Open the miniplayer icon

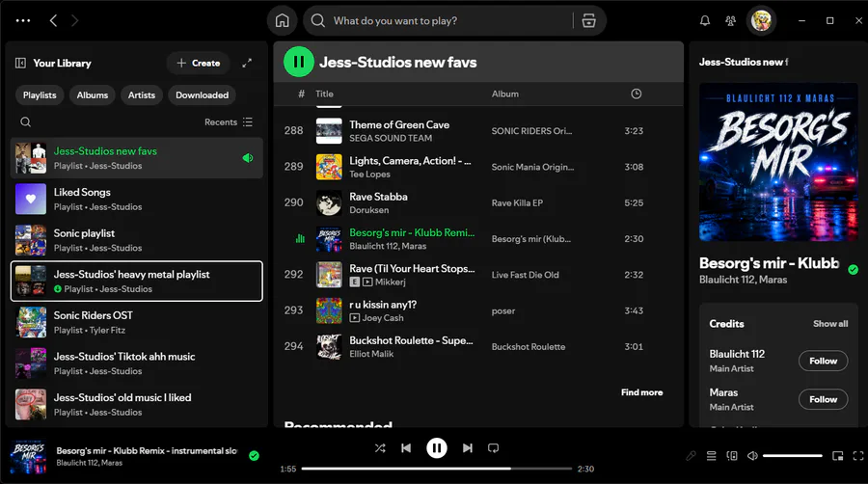(x=837, y=456)
